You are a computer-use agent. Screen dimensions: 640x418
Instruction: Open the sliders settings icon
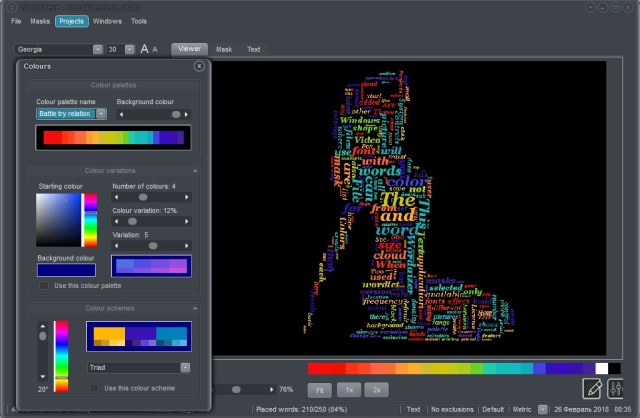616,388
